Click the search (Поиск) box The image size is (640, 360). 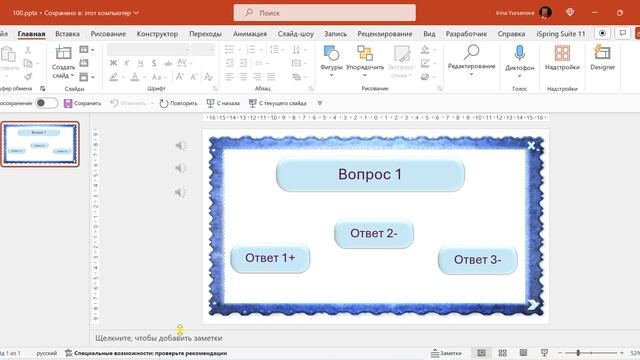(325, 13)
